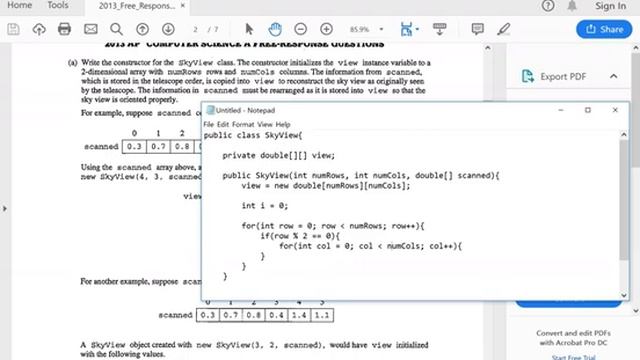
Task: Open notifications bell icon
Action: [572, 6]
